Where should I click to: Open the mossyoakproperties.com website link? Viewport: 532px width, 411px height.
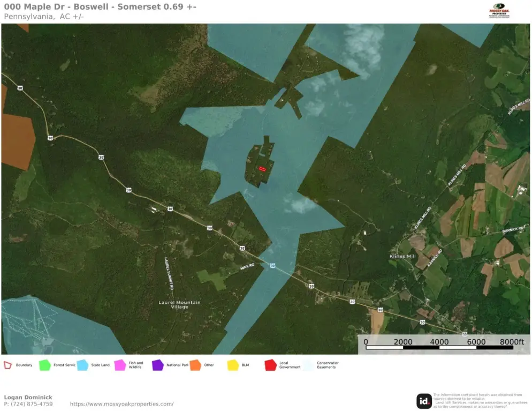(121, 404)
